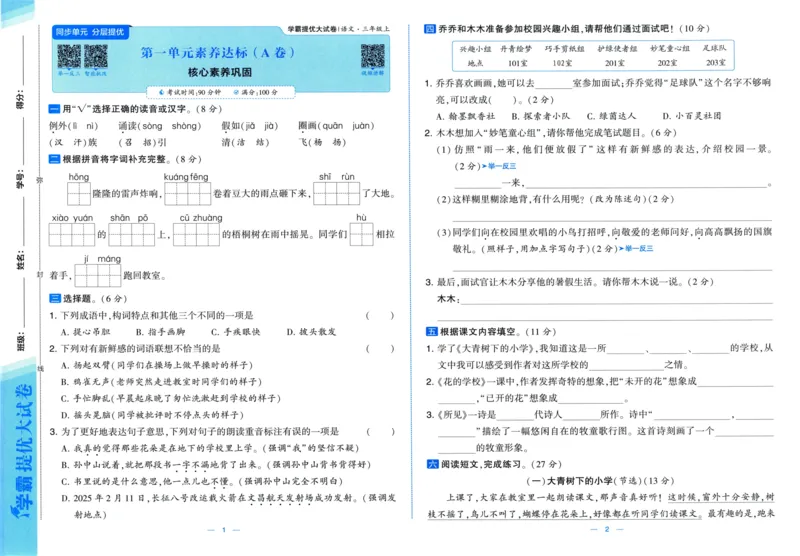800x556 pixels.
Task: Click the clock icon before 考试时间
Action: tap(162, 92)
